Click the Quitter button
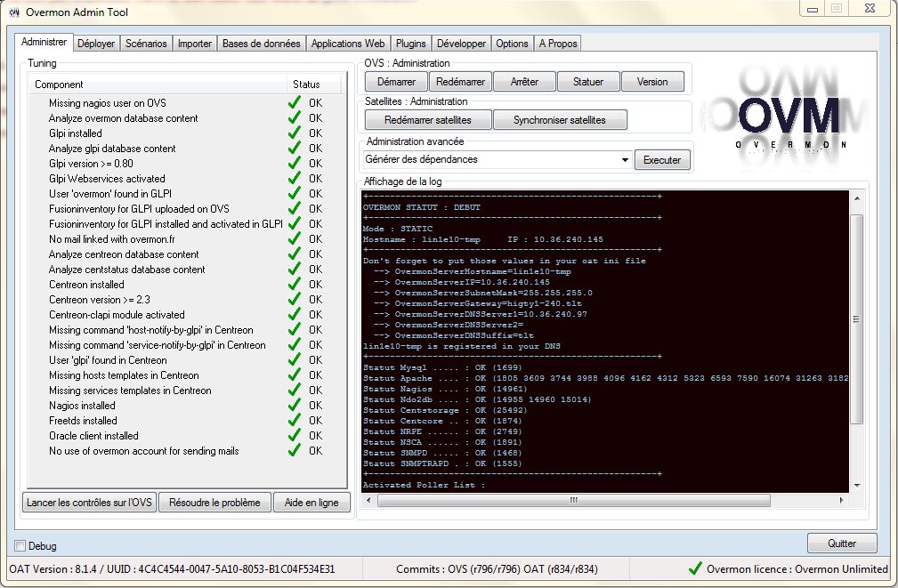Viewport: 898px width, 588px height. click(842, 544)
